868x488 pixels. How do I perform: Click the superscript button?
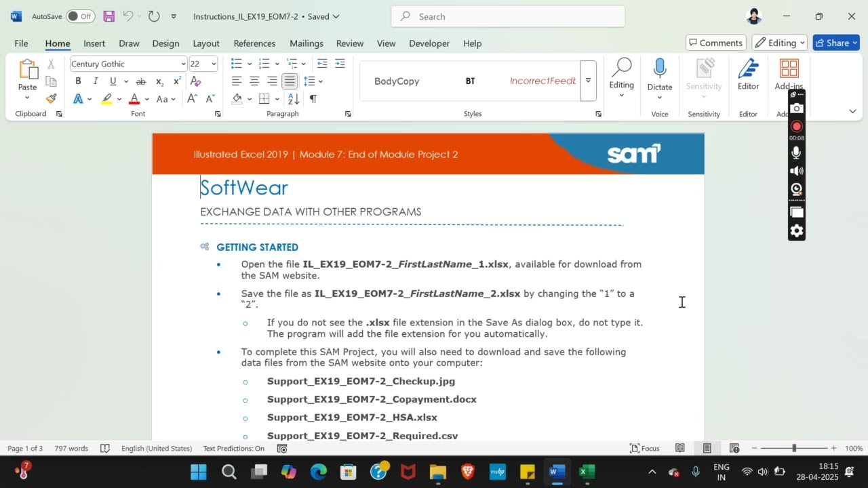177,81
